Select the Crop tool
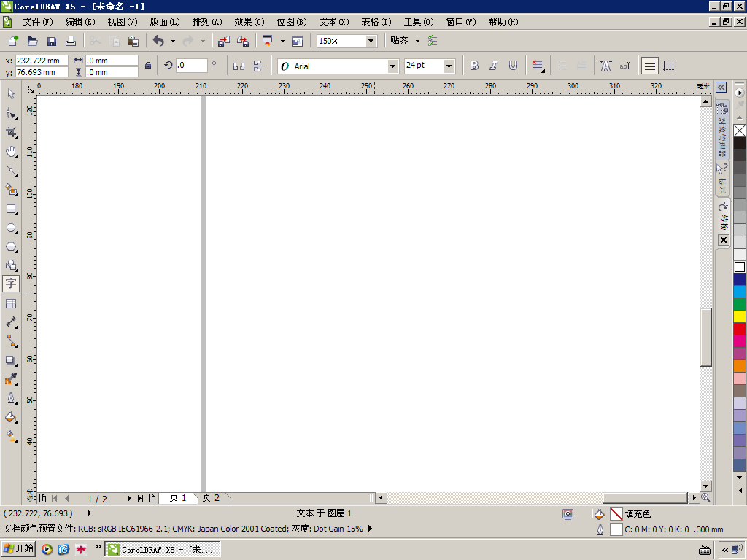This screenshot has height=560, width=747. pyautogui.click(x=11, y=133)
